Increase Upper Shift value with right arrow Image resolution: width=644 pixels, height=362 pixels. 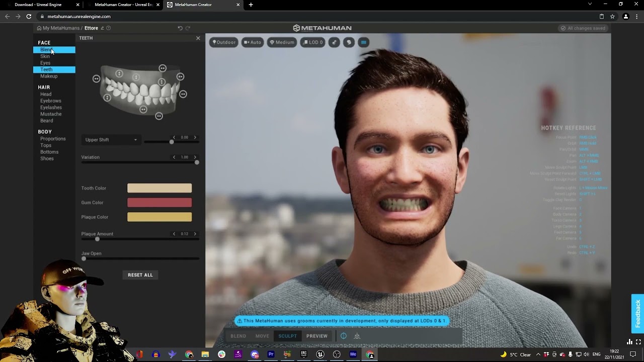[x=195, y=137]
